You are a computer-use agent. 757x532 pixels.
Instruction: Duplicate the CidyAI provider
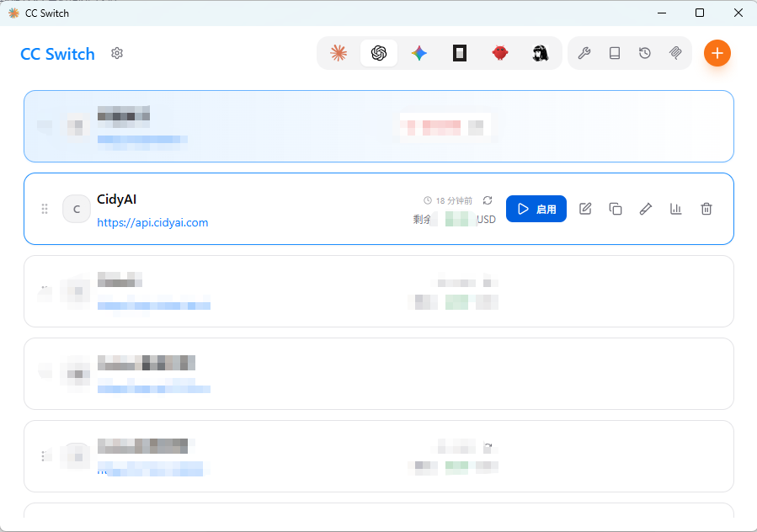[616, 209]
